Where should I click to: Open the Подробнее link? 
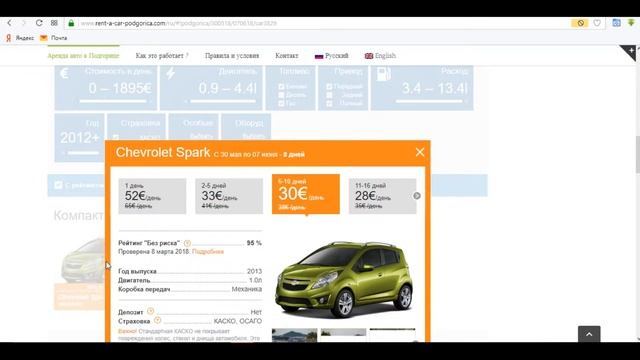tap(208, 252)
